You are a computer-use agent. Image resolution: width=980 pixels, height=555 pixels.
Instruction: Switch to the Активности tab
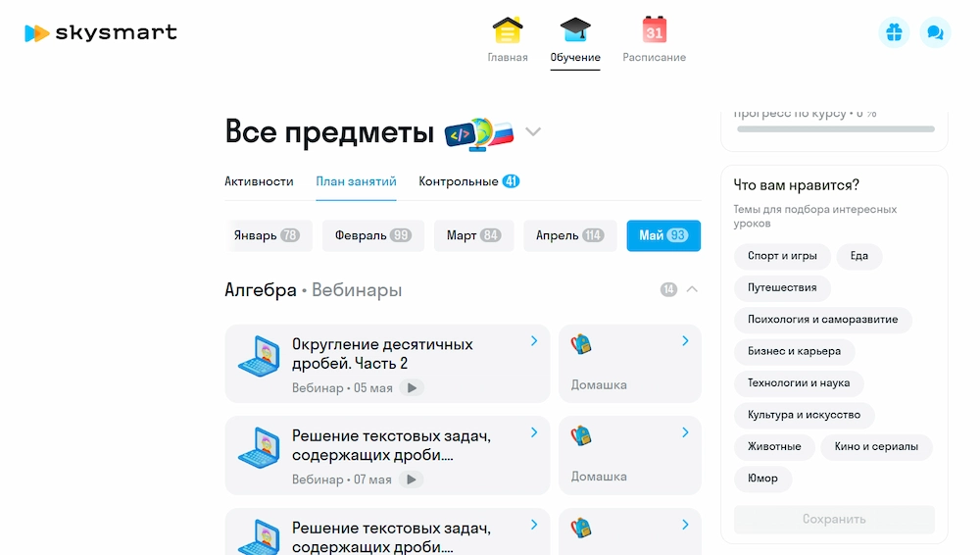259,181
